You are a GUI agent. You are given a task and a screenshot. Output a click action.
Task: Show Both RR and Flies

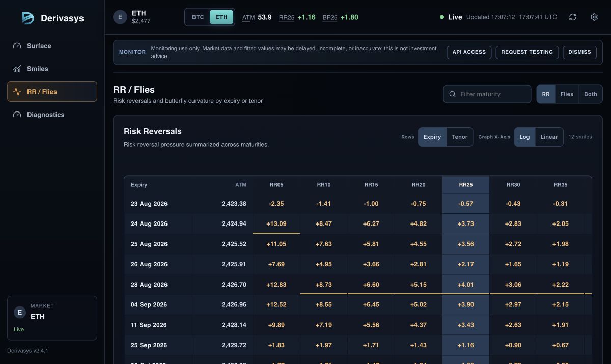click(591, 94)
